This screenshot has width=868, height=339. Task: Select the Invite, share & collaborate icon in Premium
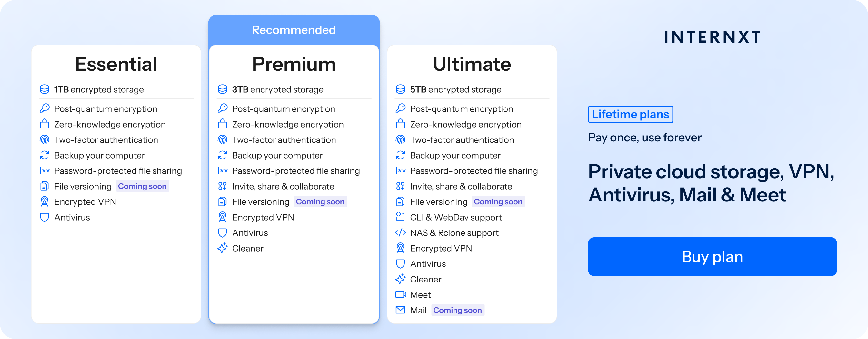point(222,186)
